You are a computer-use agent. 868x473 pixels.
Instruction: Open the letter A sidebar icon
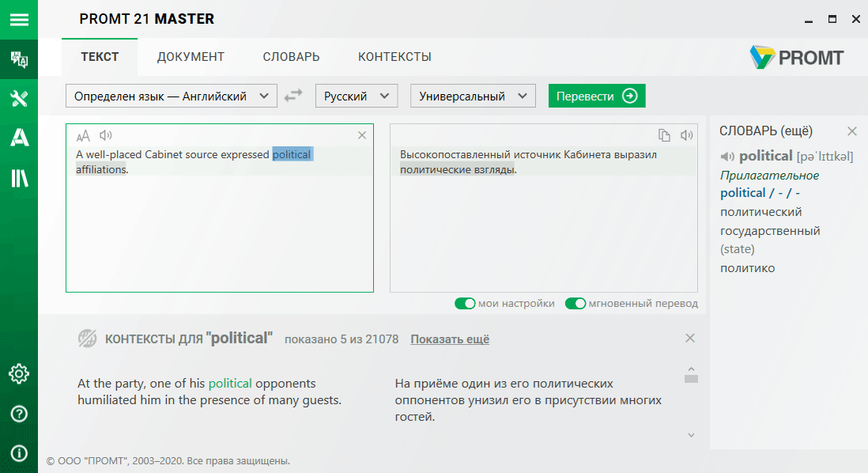pos(20,138)
